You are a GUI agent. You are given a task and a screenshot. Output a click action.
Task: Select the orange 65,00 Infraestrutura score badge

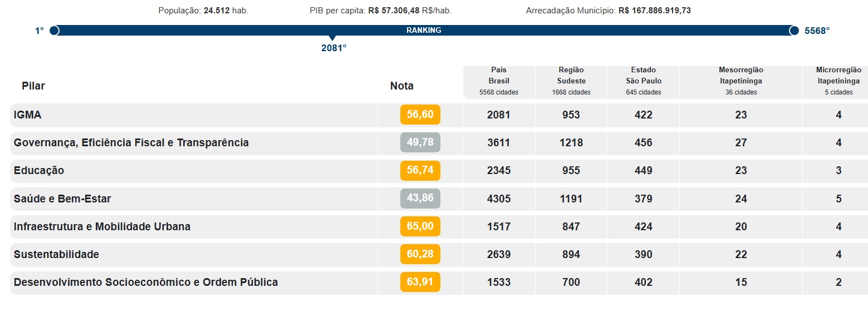[420, 226]
